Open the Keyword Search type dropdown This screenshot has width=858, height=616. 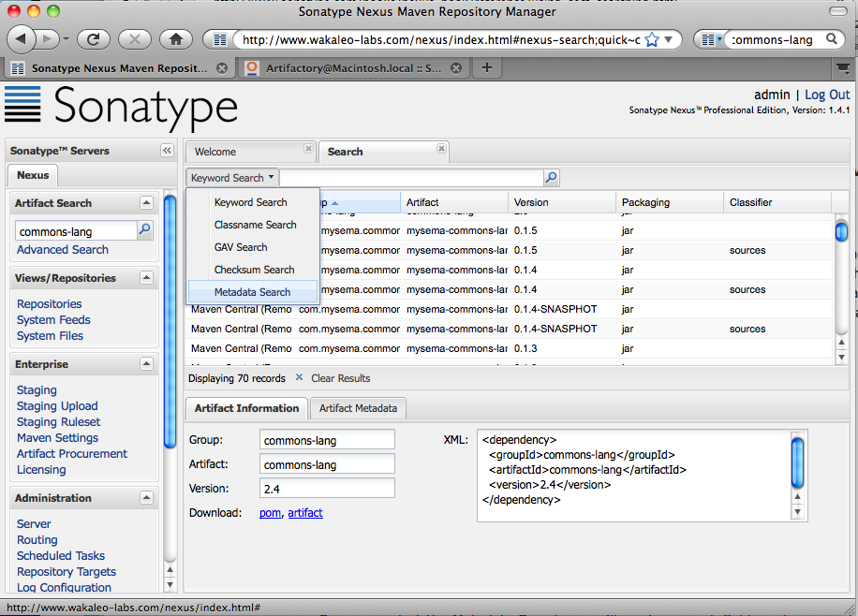tap(232, 178)
